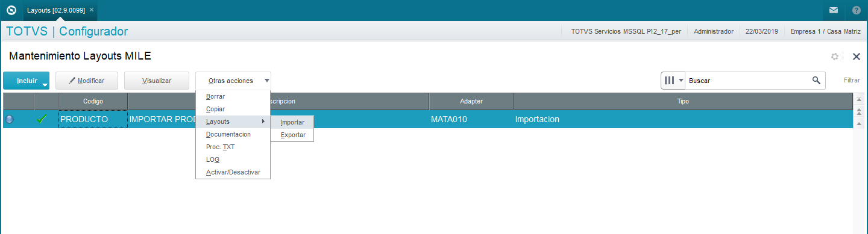Viewport: 868px width, 234px height.
Task: Click the Modificar button
Action: [87, 81]
